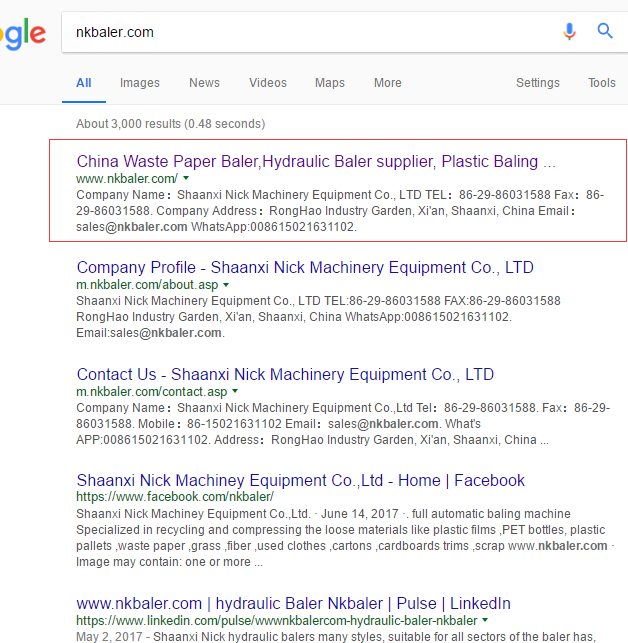Open Company Profile - Shaanxi Nick Machinery link

[305, 267]
